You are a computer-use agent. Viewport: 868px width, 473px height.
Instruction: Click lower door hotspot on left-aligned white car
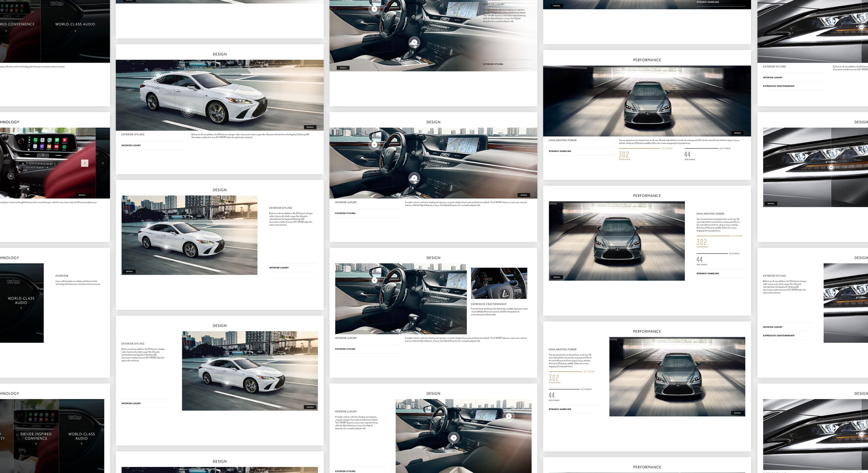[166, 247]
